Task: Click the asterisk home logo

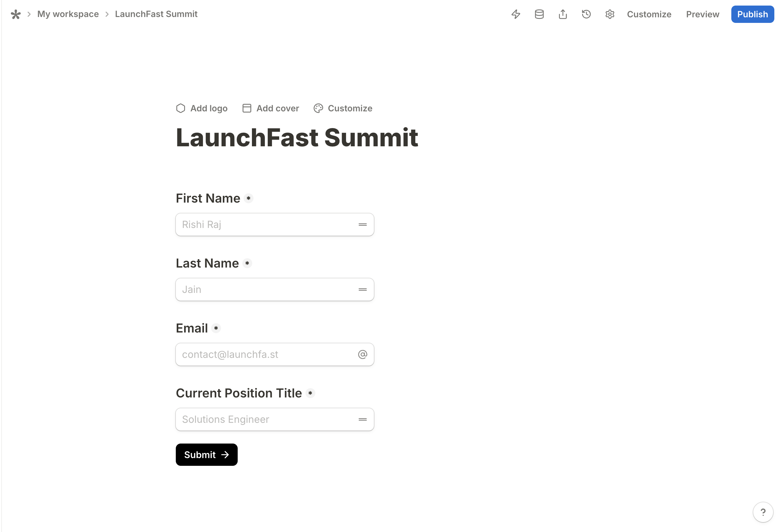Action: point(15,14)
